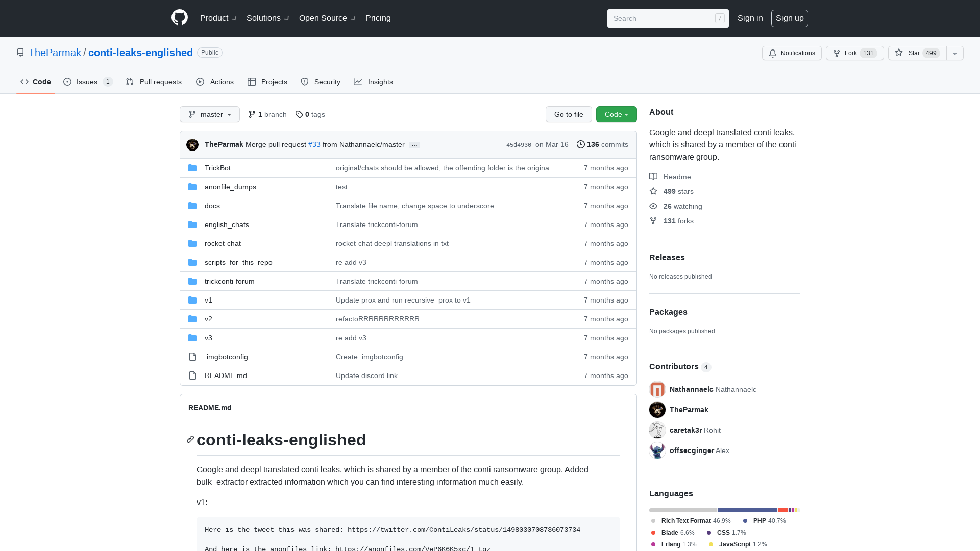Click the Blade language color dot
The image size is (980, 551).
pyautogui.click(x=653, y=533)
